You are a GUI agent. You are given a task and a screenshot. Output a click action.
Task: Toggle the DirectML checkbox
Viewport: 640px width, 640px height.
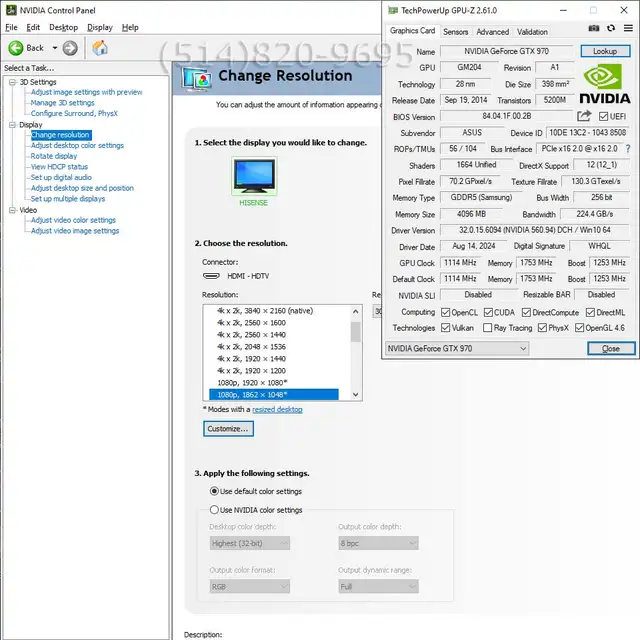(x=590, y=313)
